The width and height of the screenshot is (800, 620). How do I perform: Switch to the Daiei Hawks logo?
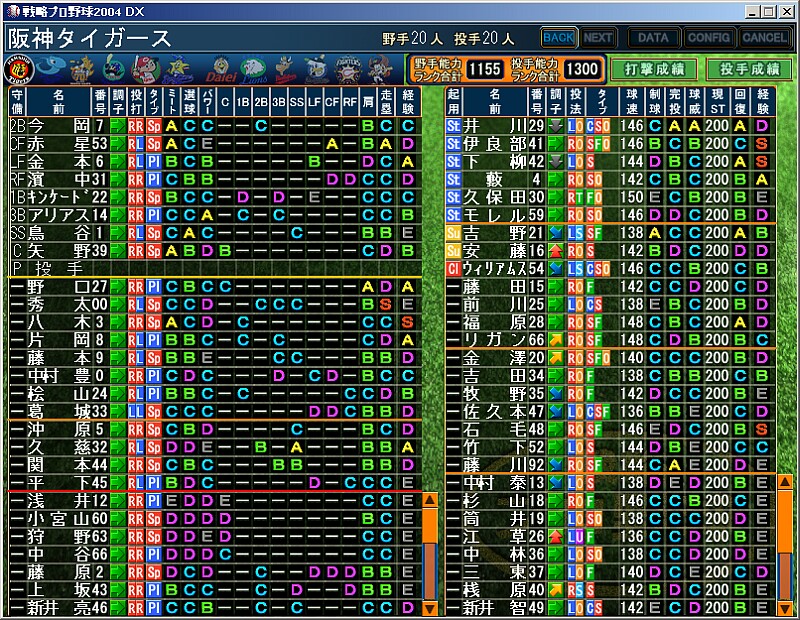[221, 70]
